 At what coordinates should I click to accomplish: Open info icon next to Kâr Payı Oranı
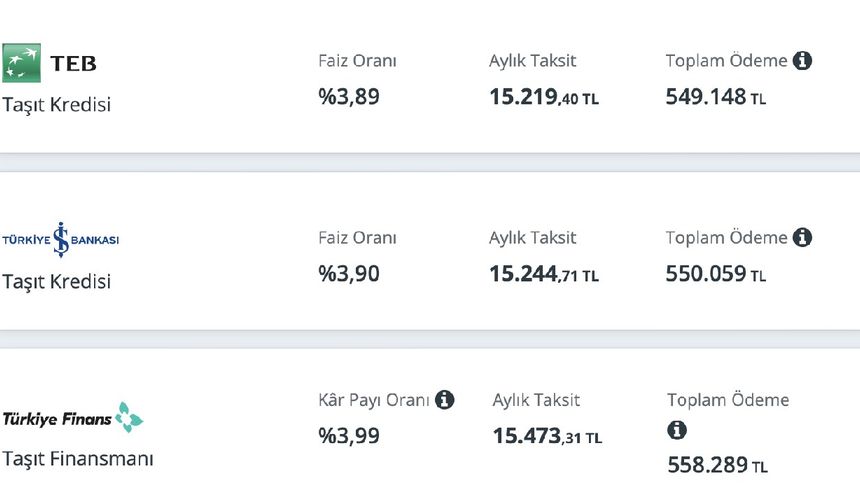tap(444, 400)
